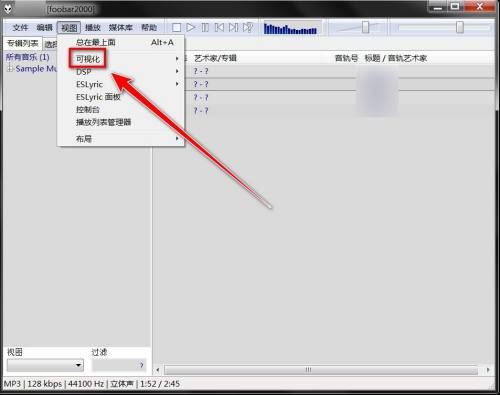
Task: Select the second ? - ? playlist row
Action: tap(340, 84)
